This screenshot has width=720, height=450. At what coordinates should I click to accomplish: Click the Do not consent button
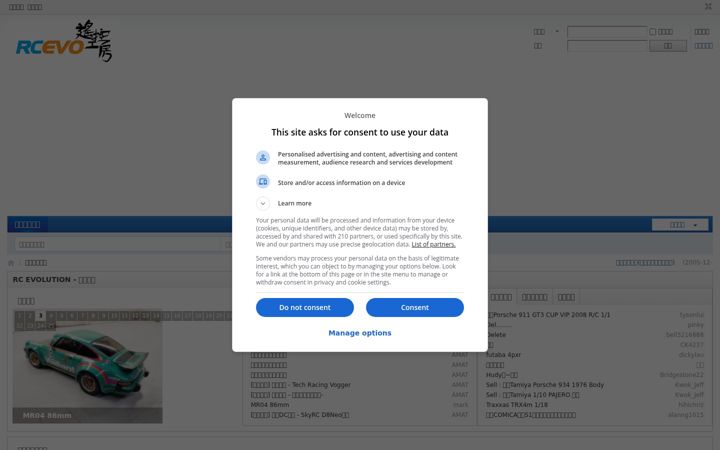coord(305,307)
